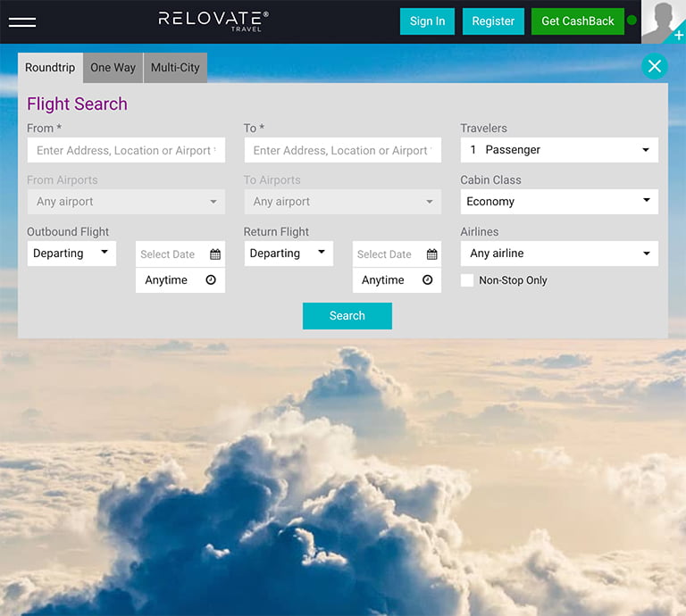Click the Non-Stop Only label

pos(514,280)
